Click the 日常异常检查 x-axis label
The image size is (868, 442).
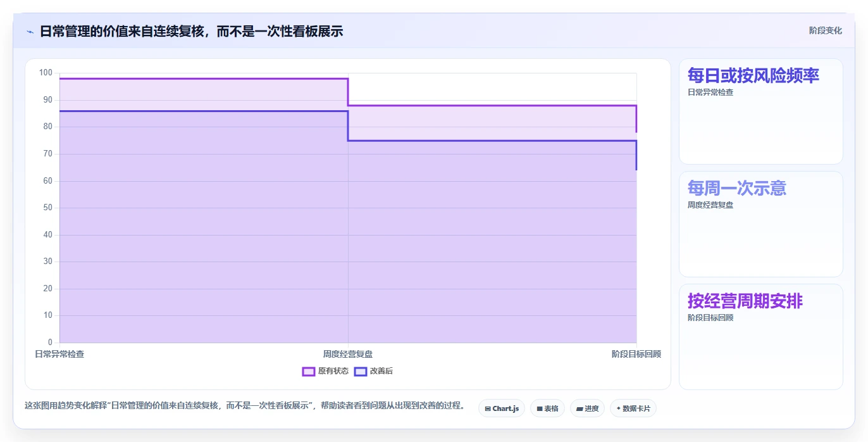click(59, 354)
